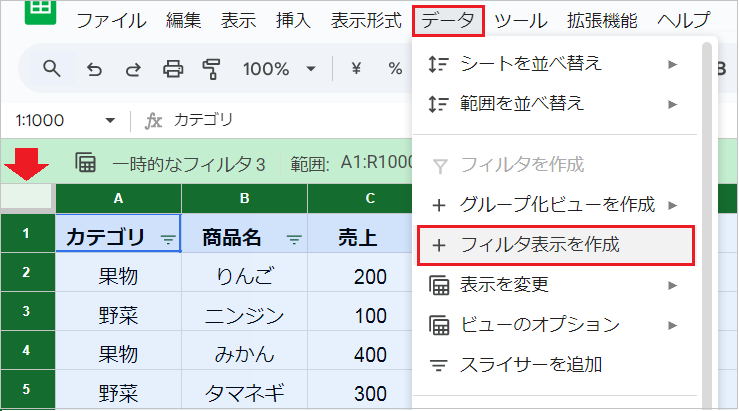The height and width of the screenshot is (411, 739).
Task: Choose スライサーを追加 menu entry
Action: 556,365
